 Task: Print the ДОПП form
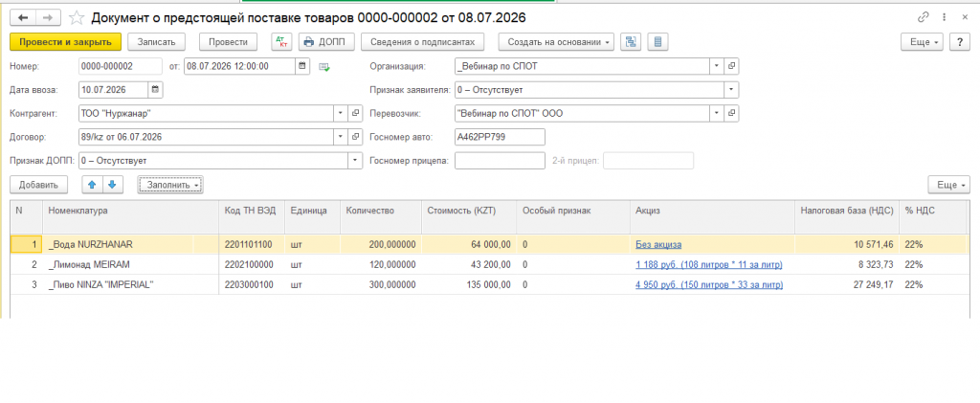[x=327, y=42]
